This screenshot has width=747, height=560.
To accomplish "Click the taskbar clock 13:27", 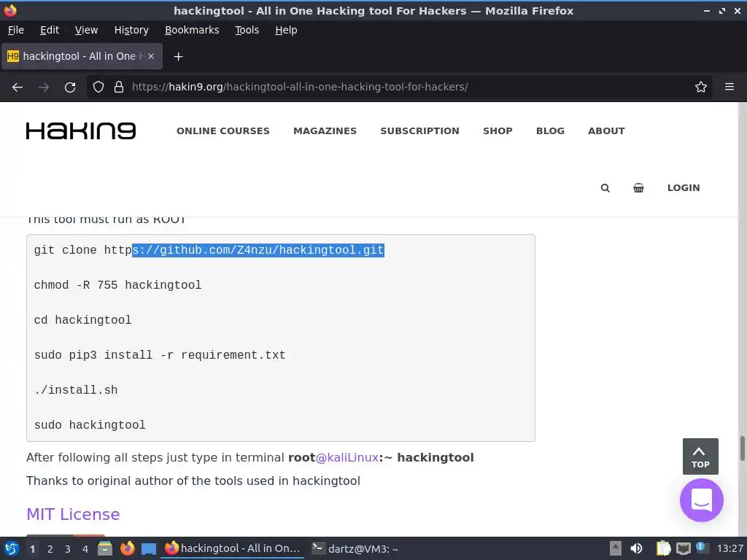I will (x=729, y=548).
